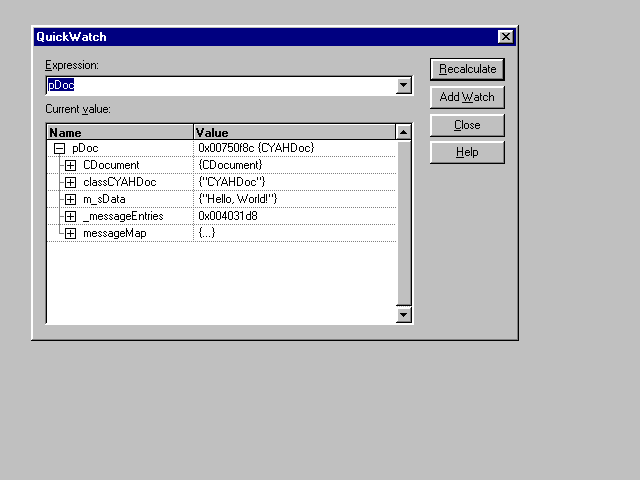Select the pDoc value 0x00750f8c cell
This screenshot has height=480, width=640.
click(257, 148)
